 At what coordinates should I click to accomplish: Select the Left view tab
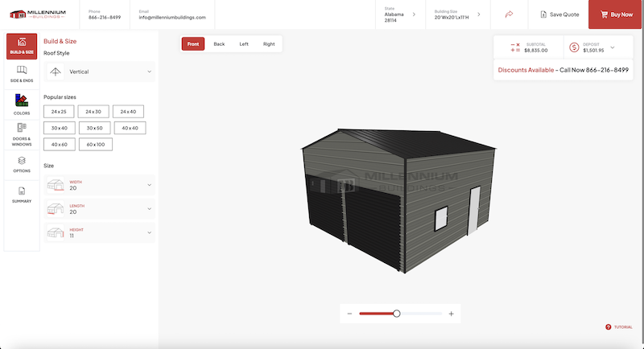point(244,44)
